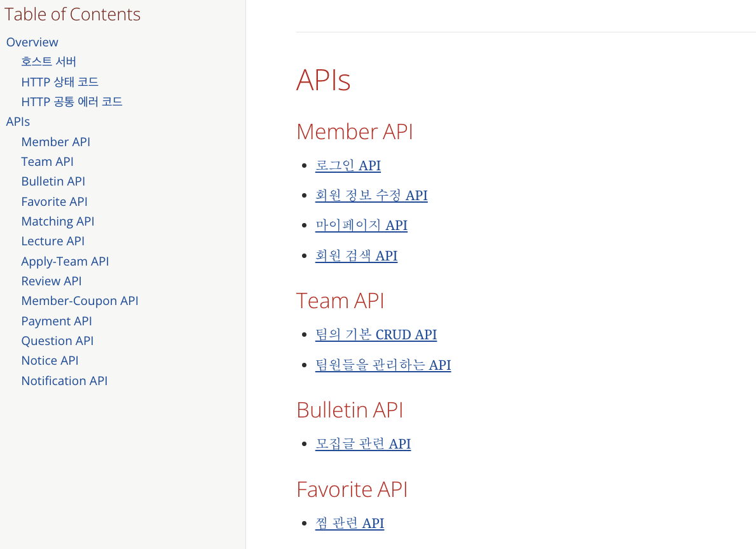Open the 모집글 관련 API link
The image size is (756, 549).
[363, 444]
